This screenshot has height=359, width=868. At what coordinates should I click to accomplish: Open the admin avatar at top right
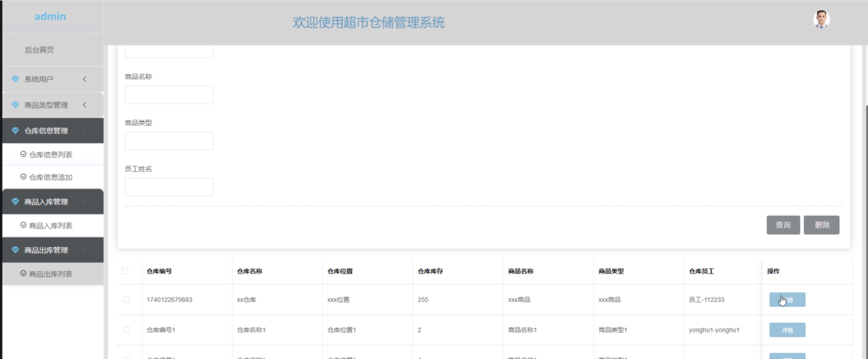tap(821, 19)
